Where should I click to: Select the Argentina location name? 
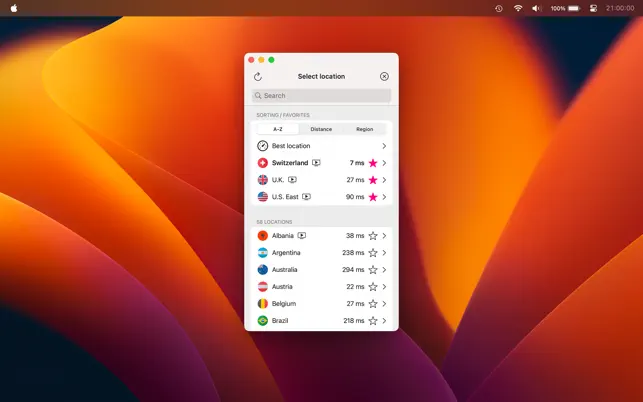(x=286, y=253)
